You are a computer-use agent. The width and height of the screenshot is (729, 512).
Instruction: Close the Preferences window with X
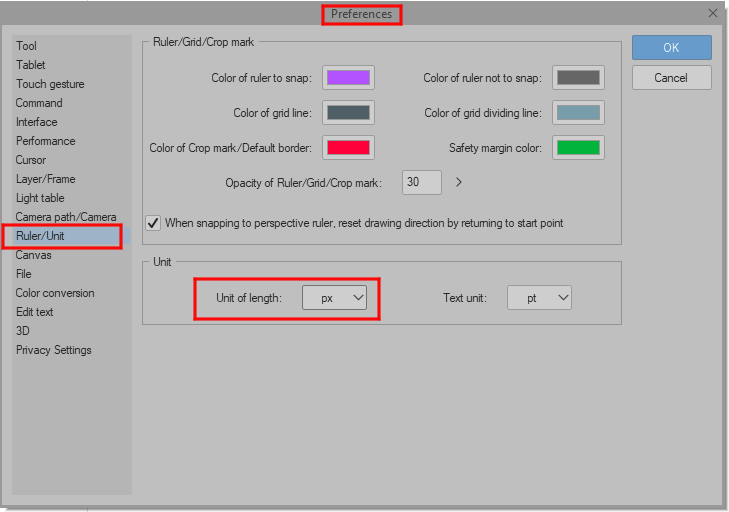[713, 13]
